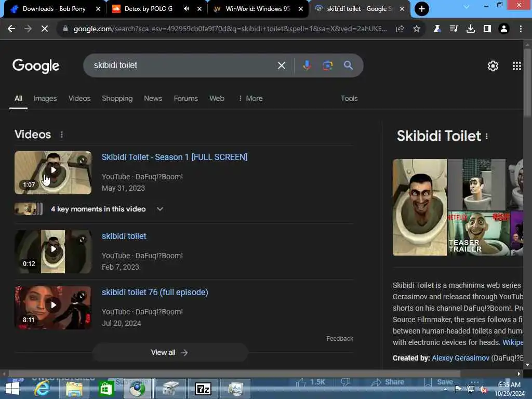The height and width of the screenshot is (399, 532).
Task: Click the vertical page scrollbar thumb
Action: click(527, 83)
